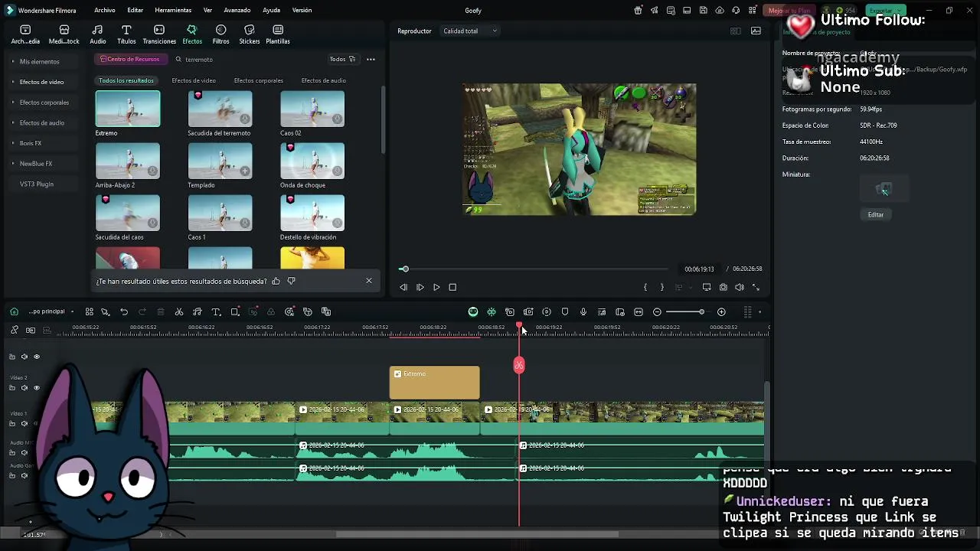Click the zoom out minus button

(657, 312)
